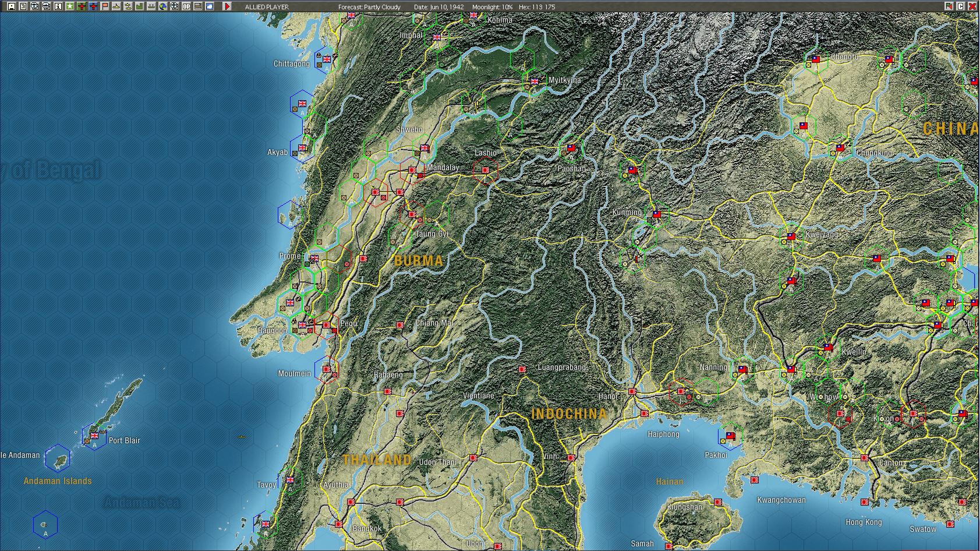
Task: Select the Chinese base flag at Nanning
Action: pos(742,369)
